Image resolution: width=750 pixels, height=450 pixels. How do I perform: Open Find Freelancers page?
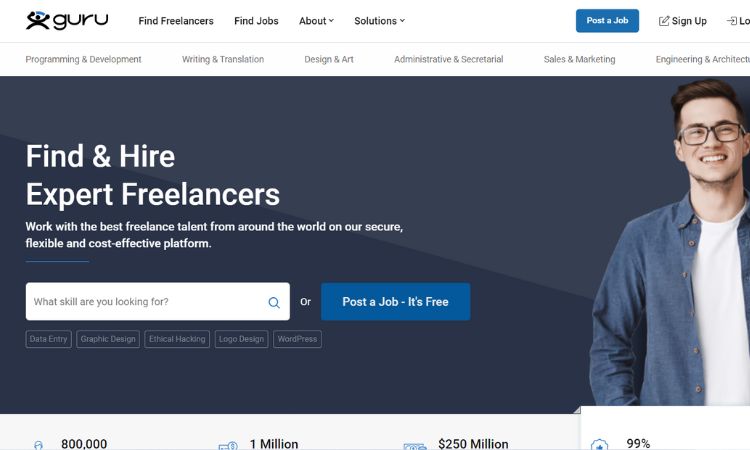(x=176, y=21)
